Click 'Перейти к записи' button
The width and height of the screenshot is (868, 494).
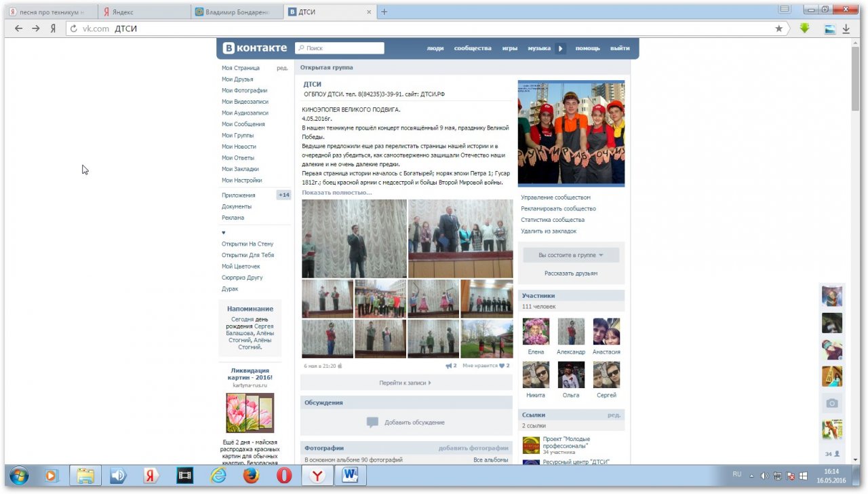click(406, 383)
